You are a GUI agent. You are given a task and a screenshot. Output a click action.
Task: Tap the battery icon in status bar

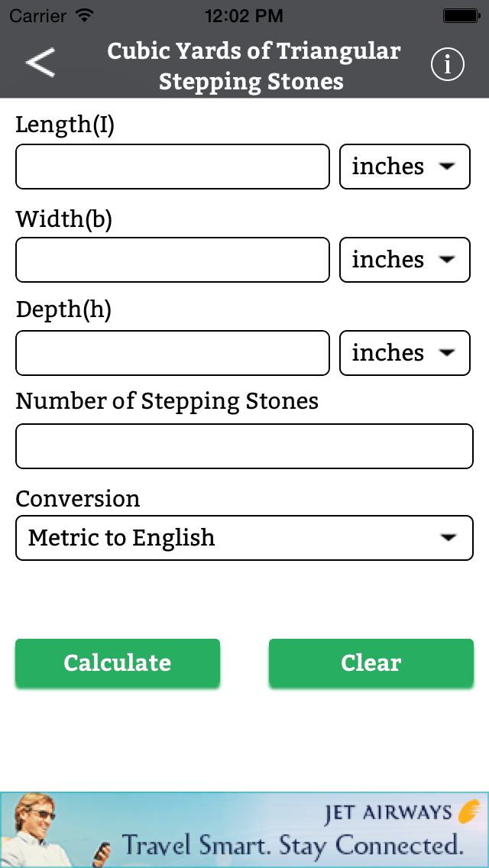point(460,15)
